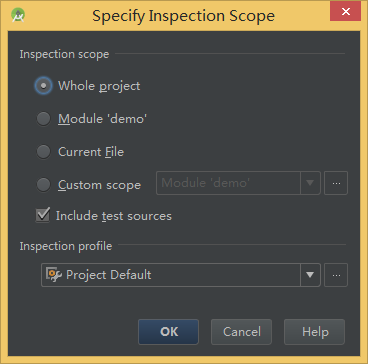Image resolution: width=368 pixels, height=364 pixels.
Task: Select the Current File radio button
Action: click(43, 152)
